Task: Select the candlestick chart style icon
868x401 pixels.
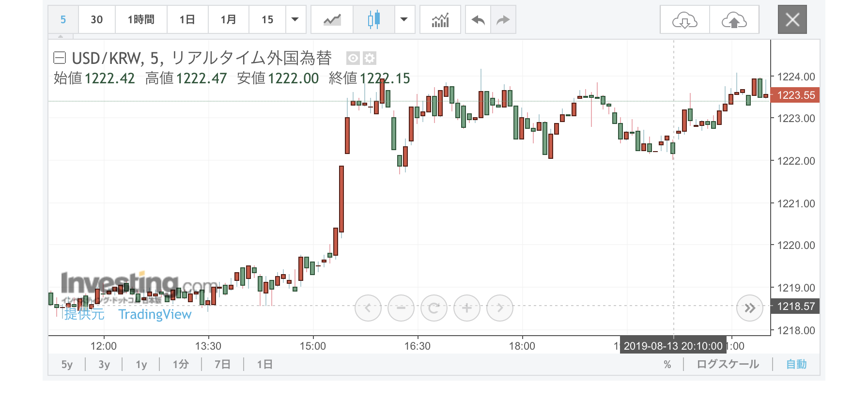Action: point(373,20)
